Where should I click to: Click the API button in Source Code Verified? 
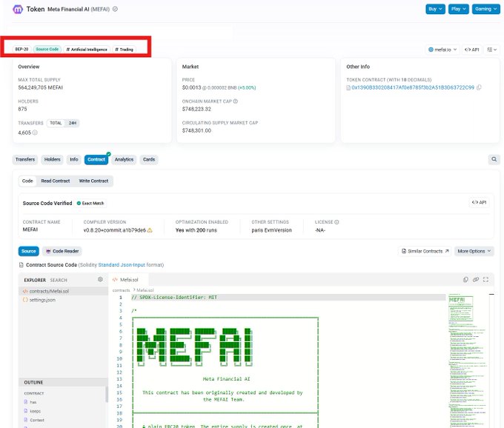479,202
